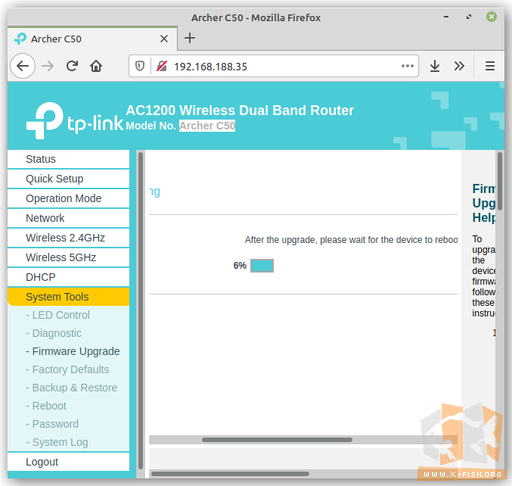Click the horizontal scrollbar under content pane

pyautogui.click(x=303, y=440)
